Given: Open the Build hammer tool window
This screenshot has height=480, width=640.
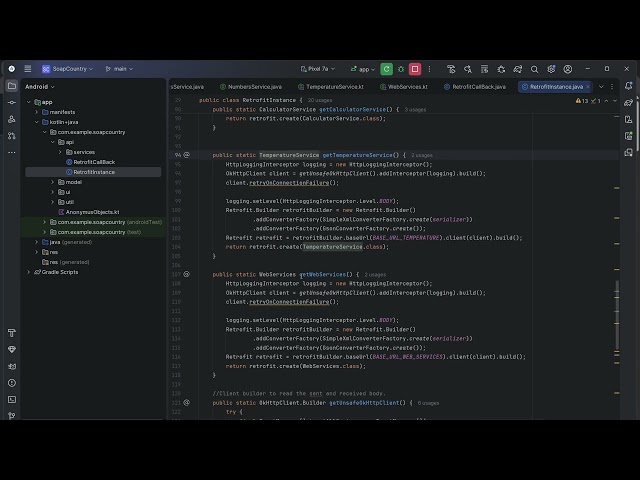Looking at the screenshot, I should (x=12, y=333).
